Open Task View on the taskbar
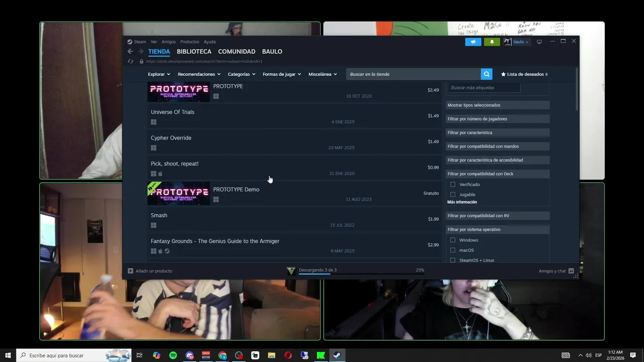The width and height of the screenshot is (644, 362). click(139, 355)
